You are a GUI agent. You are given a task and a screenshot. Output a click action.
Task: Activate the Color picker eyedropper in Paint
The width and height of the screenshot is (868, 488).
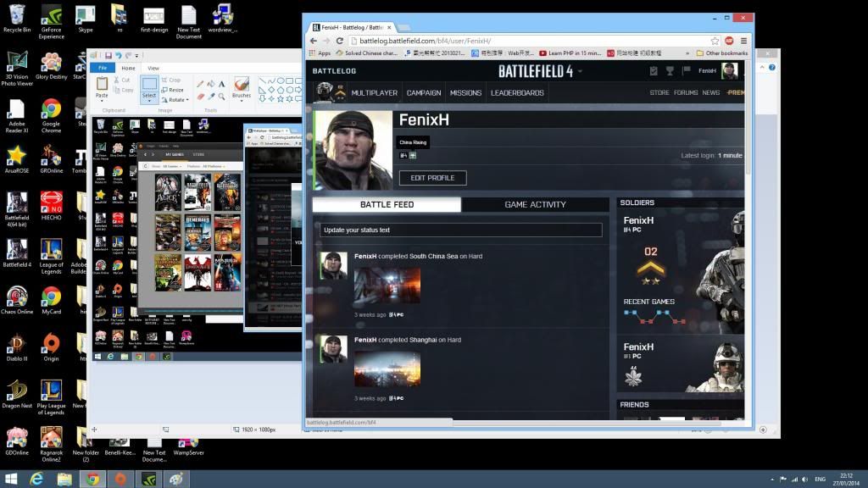[211, 97]
